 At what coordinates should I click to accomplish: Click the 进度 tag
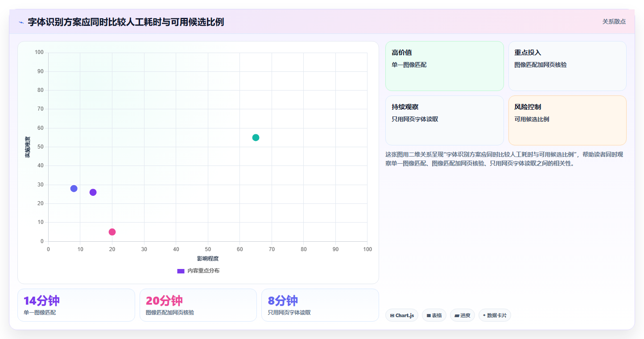click(x=462, y=315)
